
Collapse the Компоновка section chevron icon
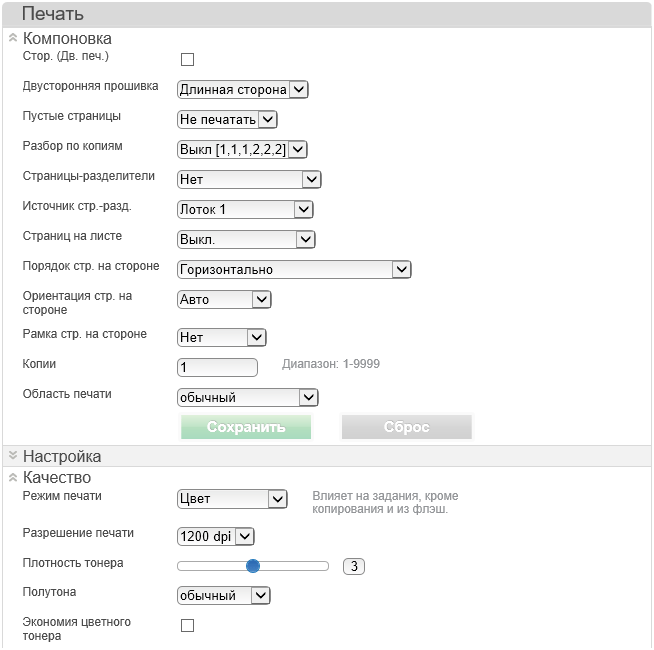pos(12,38)
